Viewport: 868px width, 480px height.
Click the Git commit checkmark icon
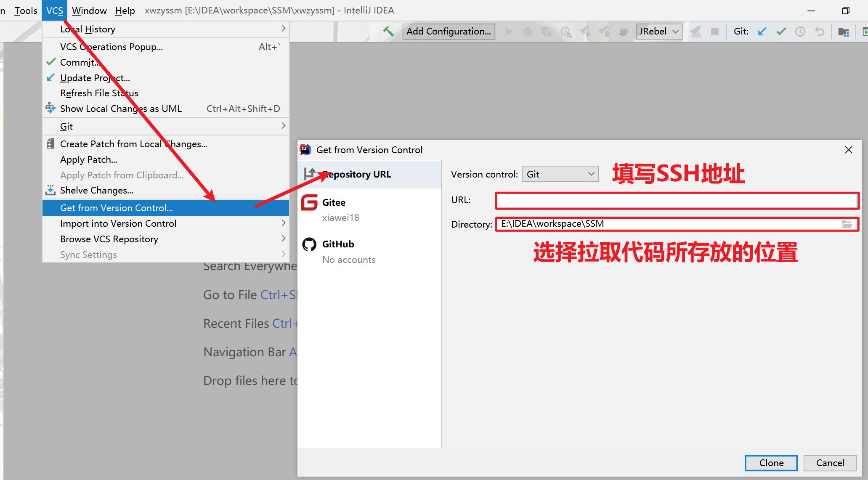[781, 32]
